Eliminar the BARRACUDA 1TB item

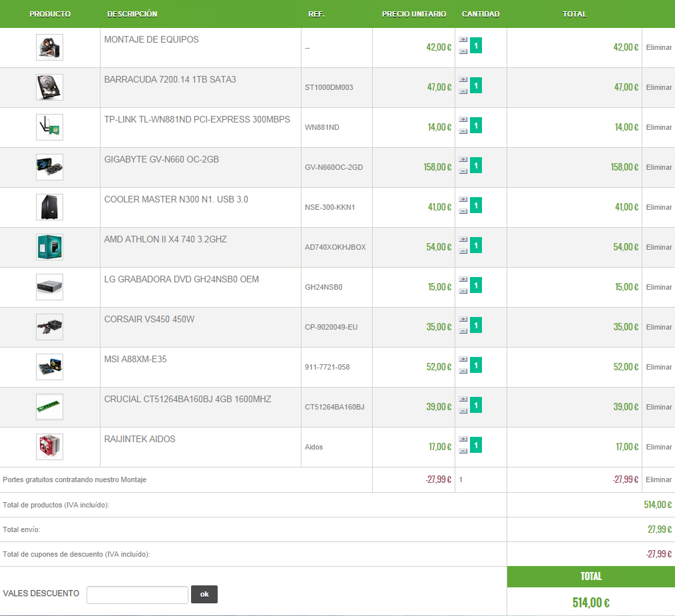pos(658,87)
